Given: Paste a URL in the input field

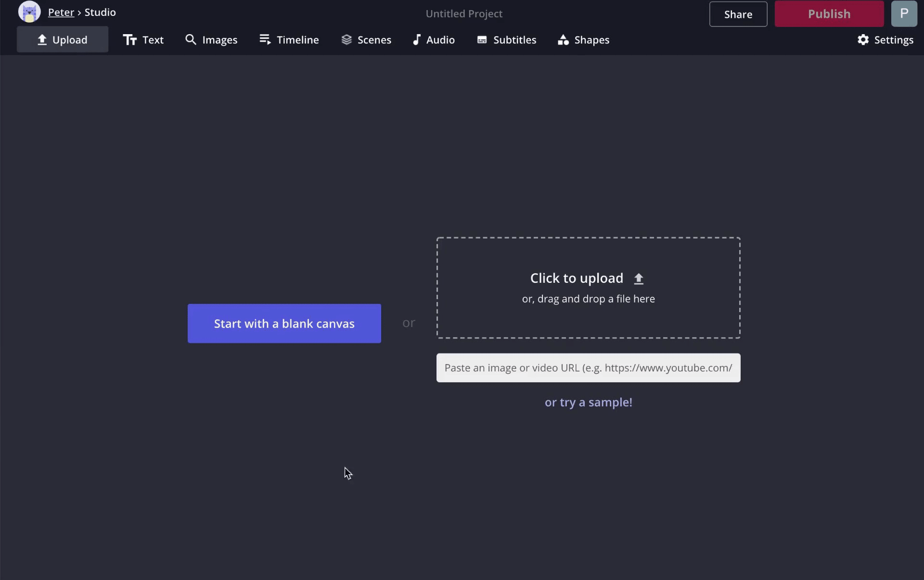Looking at the screenshot, I should [588, 367].
